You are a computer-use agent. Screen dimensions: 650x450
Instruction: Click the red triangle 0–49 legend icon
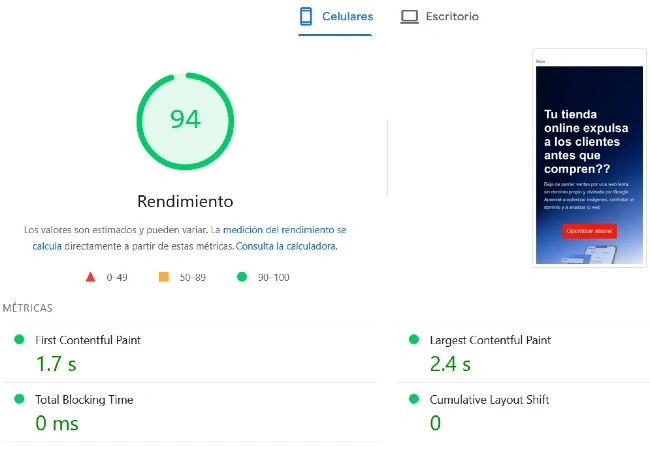tap(90, 277)
